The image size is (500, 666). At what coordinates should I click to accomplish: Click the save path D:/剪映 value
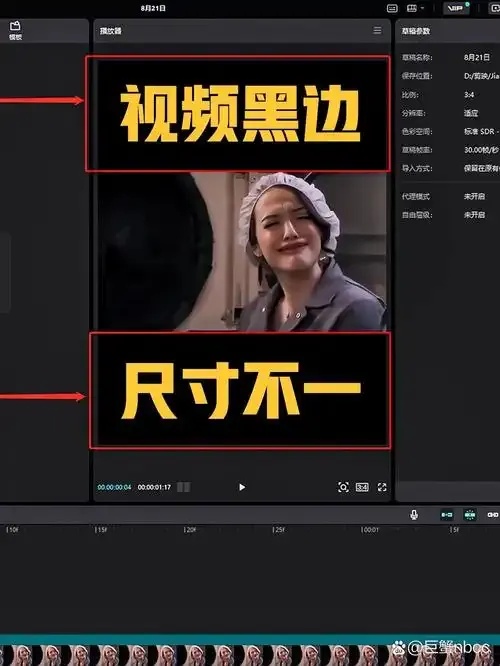(x=481, y=76)
